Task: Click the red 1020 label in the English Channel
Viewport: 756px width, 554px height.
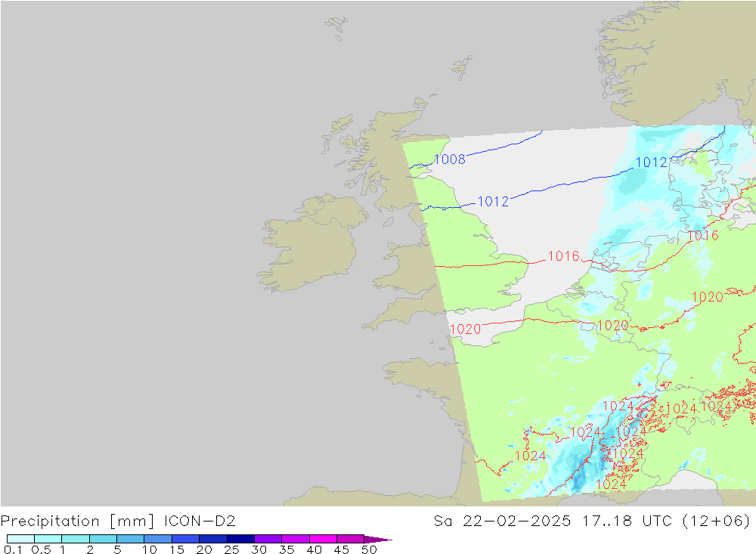Action: (x=465, y=330)
